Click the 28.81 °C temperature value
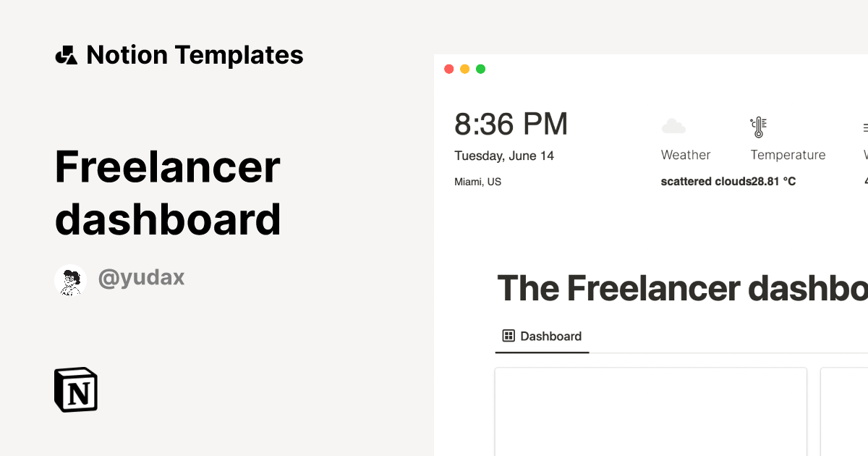Viewport: 868px width, 456px height. click(x=774, y=181)
